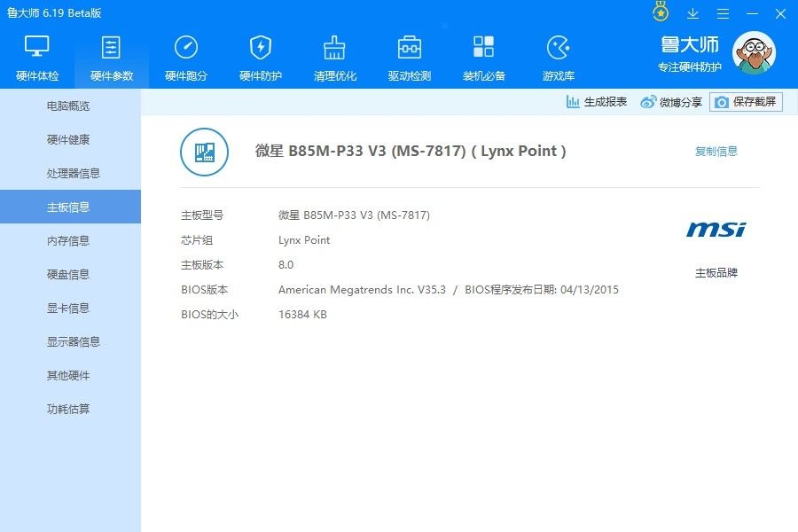This screenshot has width=798, height=532.
Task: Click the 生成报表 text button
Action: pyautogui.click(x=605, y=102)
